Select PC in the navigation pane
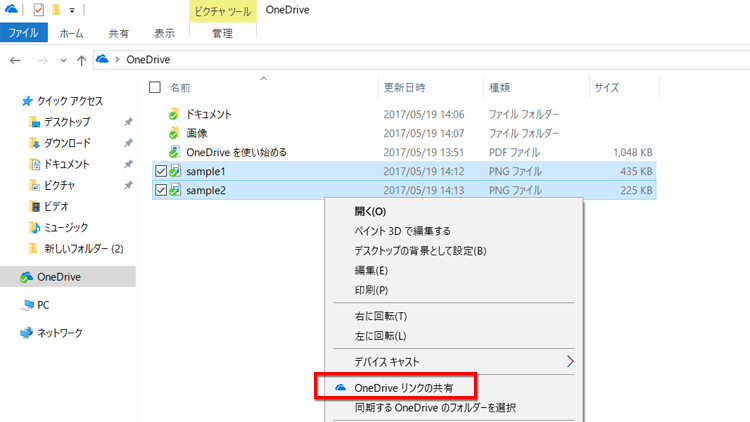This screenshot has height=422, width=750. (x=43, y=305)
